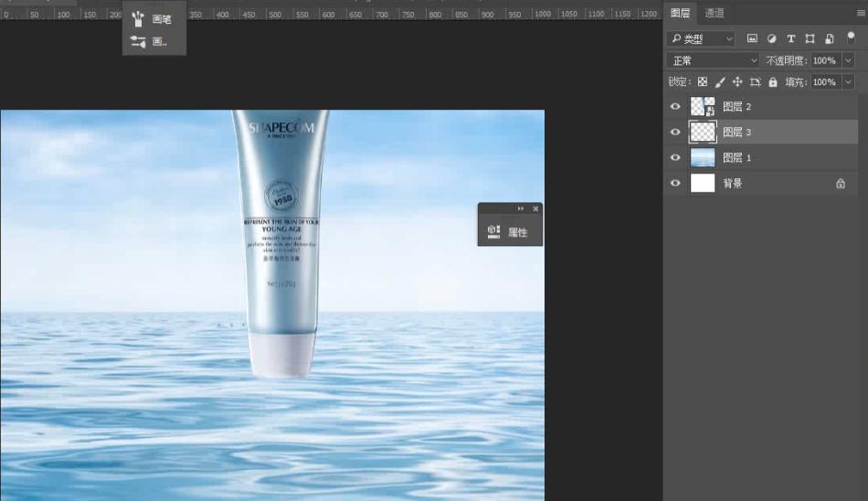Screen dimensions: 868x501
Task: Switch to the 通道 channels tab
Action: (x=715, y=13)
